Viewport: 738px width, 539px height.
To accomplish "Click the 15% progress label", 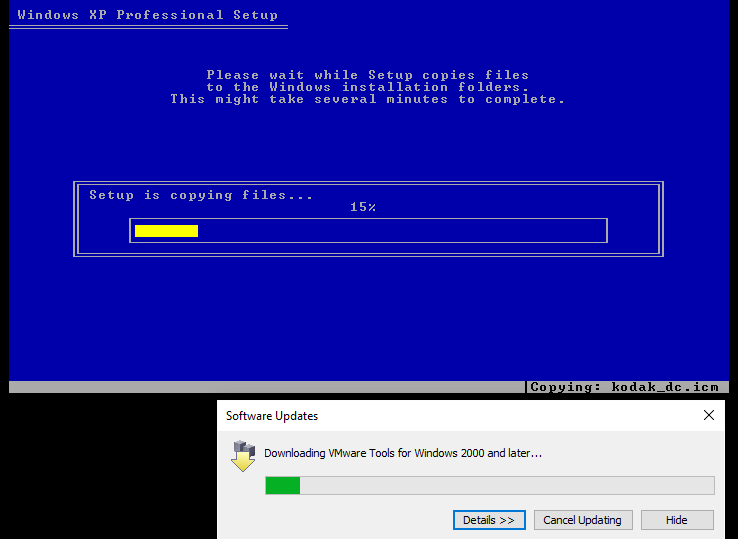I will [x=362, y=207].
